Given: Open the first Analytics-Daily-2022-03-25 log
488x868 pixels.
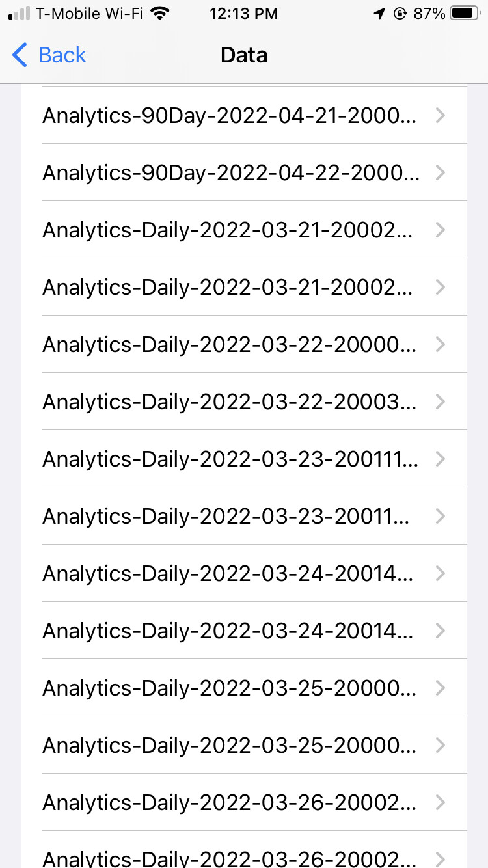Looking at the screenshot, I should click(x=229, y=688).
